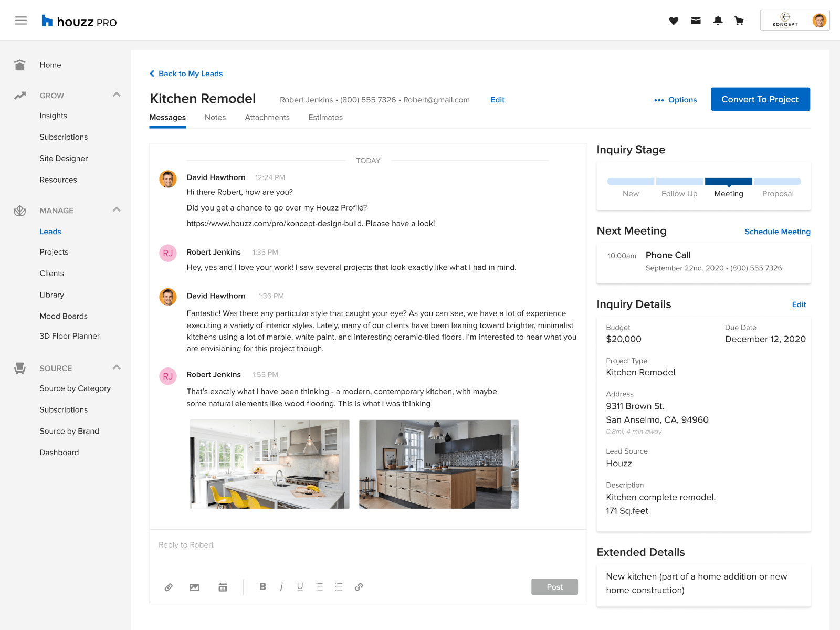Click the favorites heart icon

tap(674, 20)
